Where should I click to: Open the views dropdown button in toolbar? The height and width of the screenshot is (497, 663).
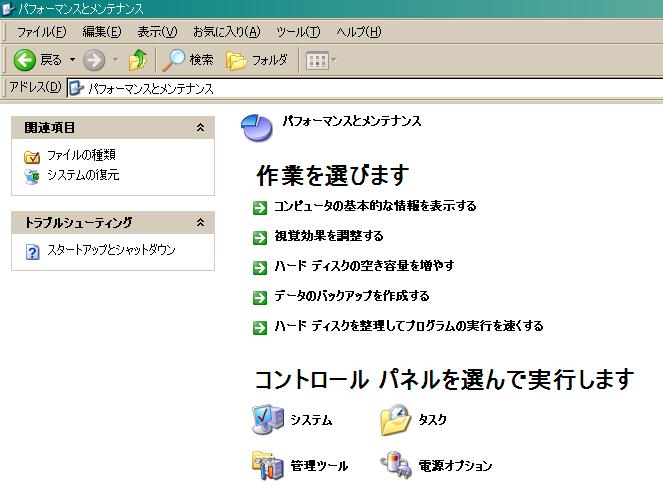coord(321,60)
